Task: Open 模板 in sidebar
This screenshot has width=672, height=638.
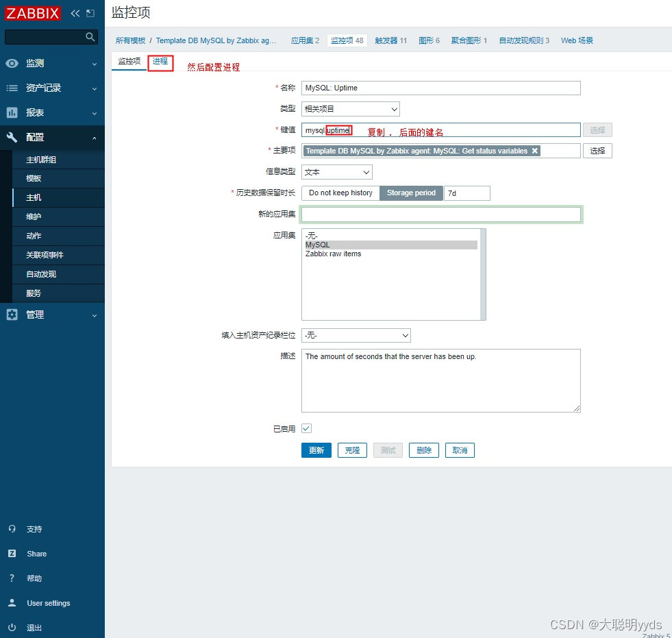Action: 58,178
